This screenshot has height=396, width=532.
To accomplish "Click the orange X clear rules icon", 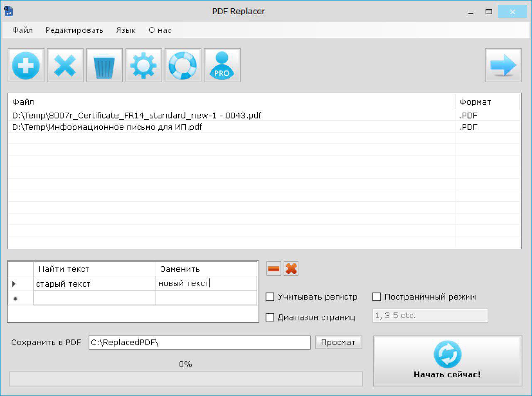I will (x=291, y=269).
